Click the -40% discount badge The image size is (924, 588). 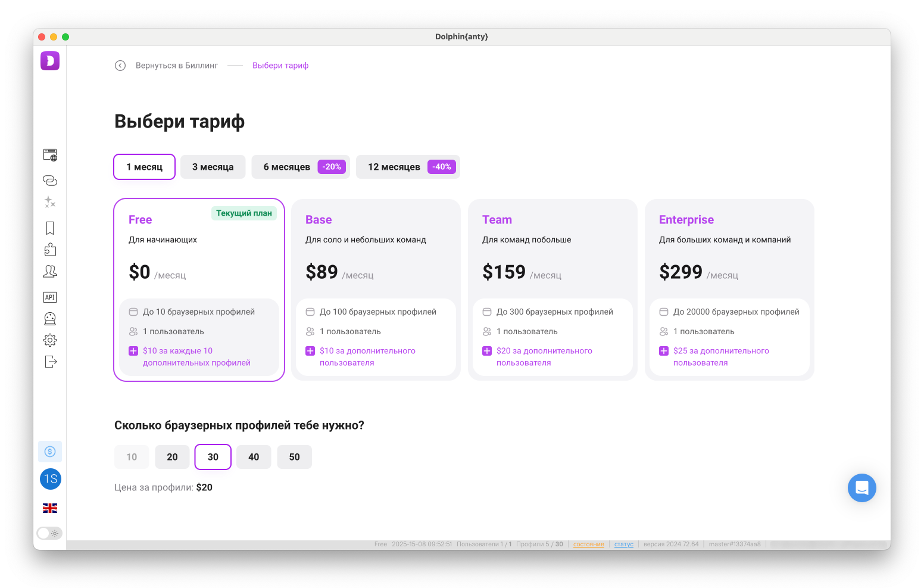coord(442,167)
